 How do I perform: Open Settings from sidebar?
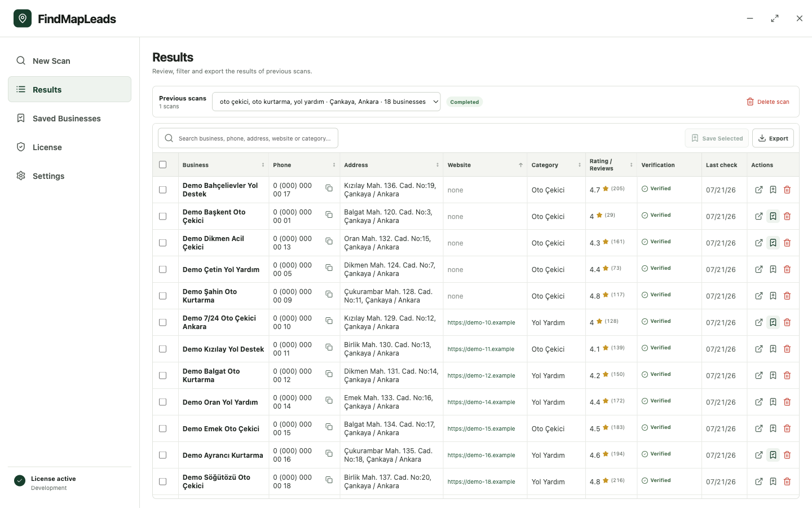(x=69, y=176)
